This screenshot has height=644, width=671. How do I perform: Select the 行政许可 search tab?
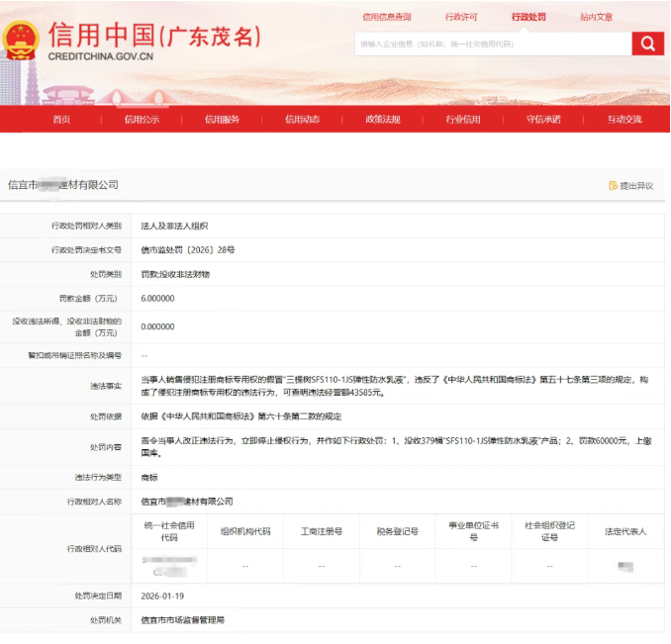tap(461, 17)
